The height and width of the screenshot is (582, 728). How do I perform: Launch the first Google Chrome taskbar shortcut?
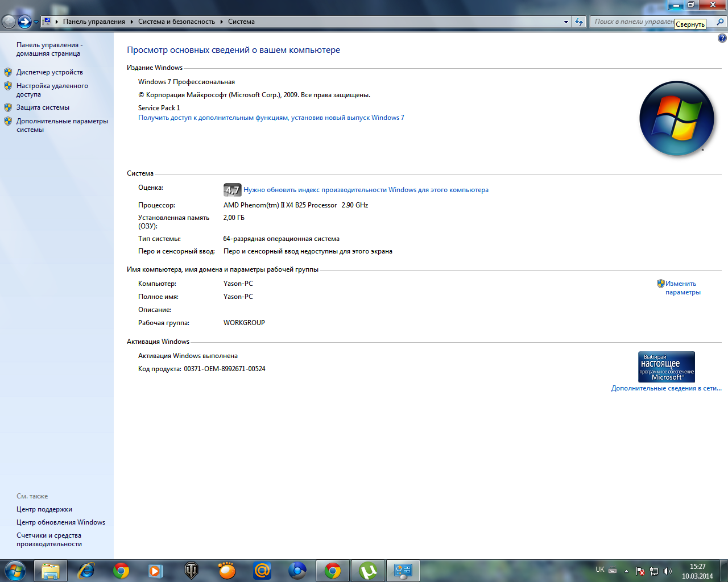121,571
